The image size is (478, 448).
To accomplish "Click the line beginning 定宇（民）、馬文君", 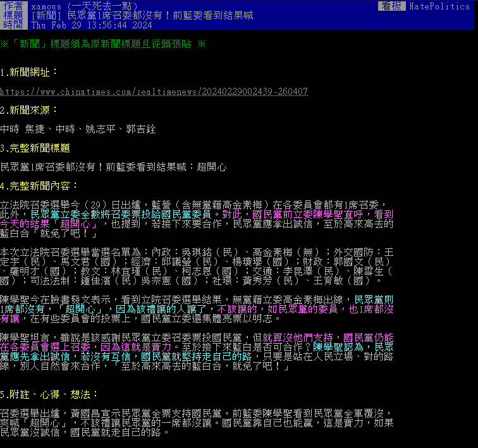I will point(197,262).
